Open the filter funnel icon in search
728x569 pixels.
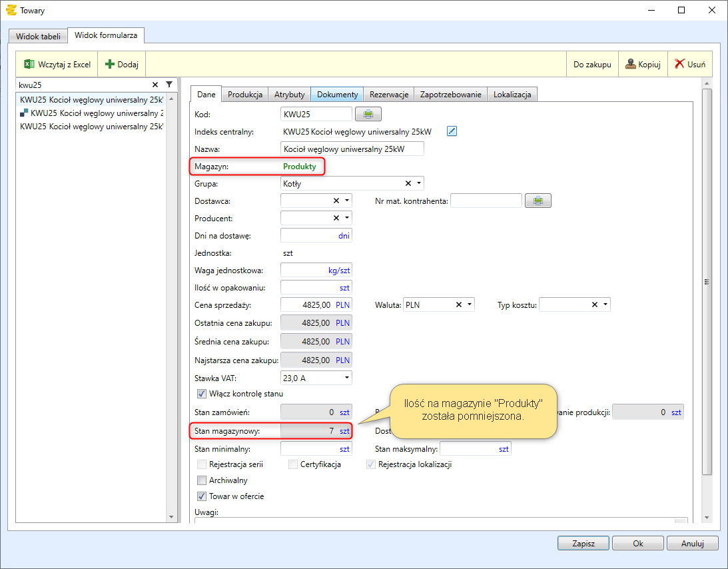169,85
